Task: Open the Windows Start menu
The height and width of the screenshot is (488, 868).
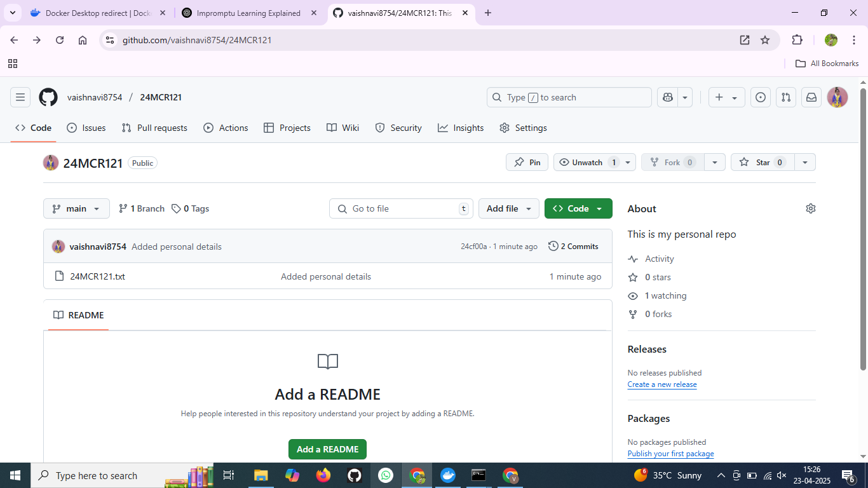Action: point(15,475)
